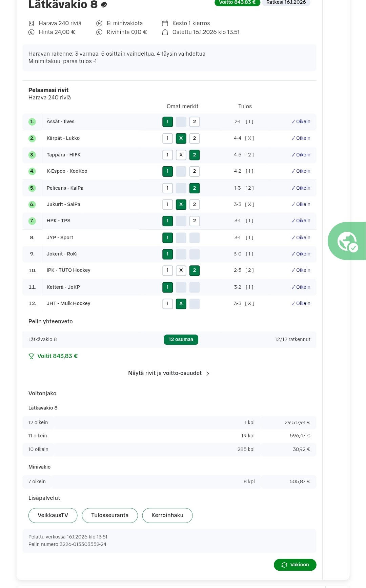
Task: Click the chevron arrow after voitto-osuudet
Action: pos(208,374)
